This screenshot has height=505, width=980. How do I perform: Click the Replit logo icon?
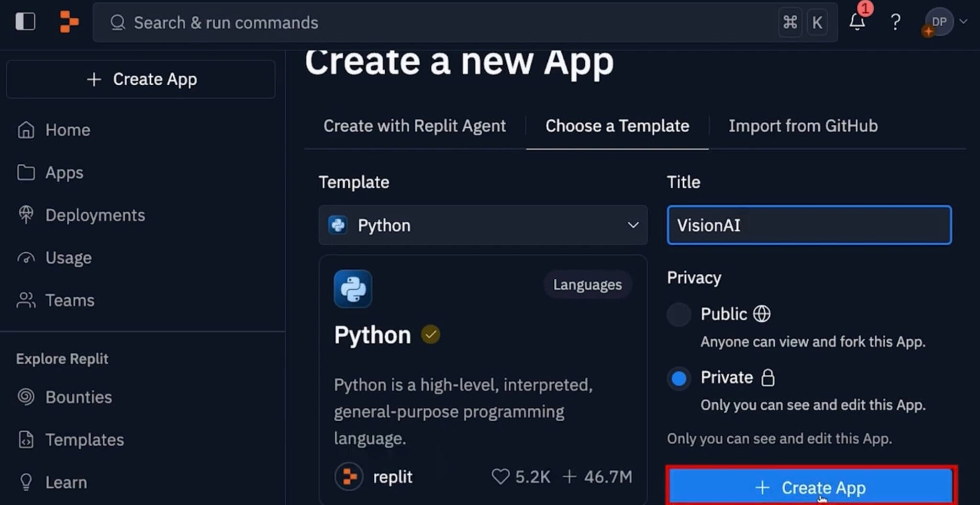tap(69, 22)
